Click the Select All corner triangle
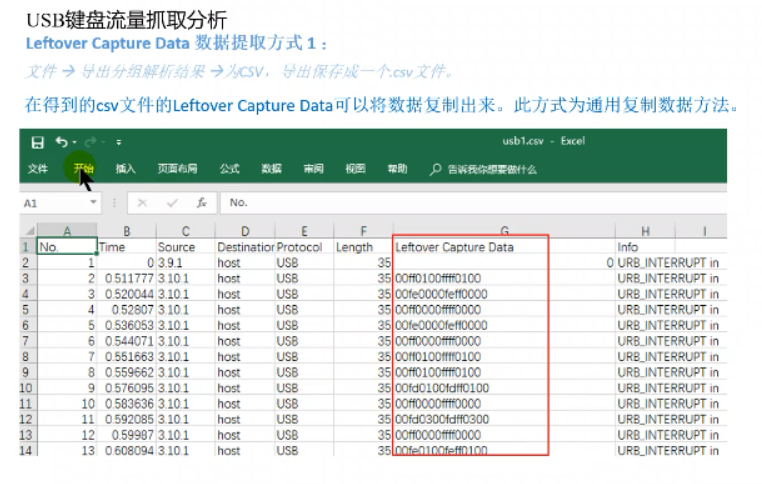Screen dimensions: 762x484 29,230
